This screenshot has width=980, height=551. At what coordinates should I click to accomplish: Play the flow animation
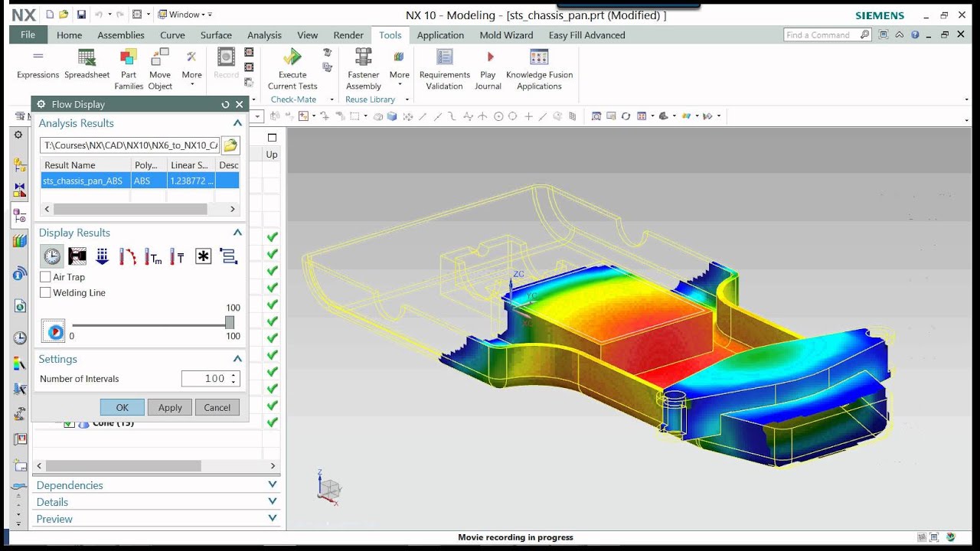point(53,332)
